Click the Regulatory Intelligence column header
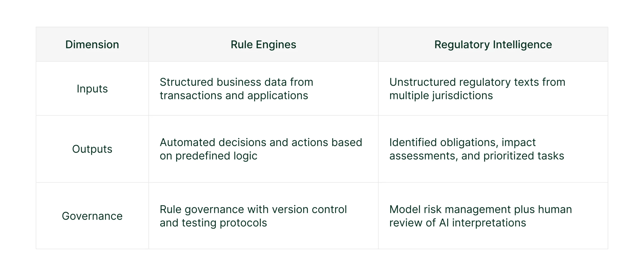This screenshot has width=644, height=276. pos(493,45)
